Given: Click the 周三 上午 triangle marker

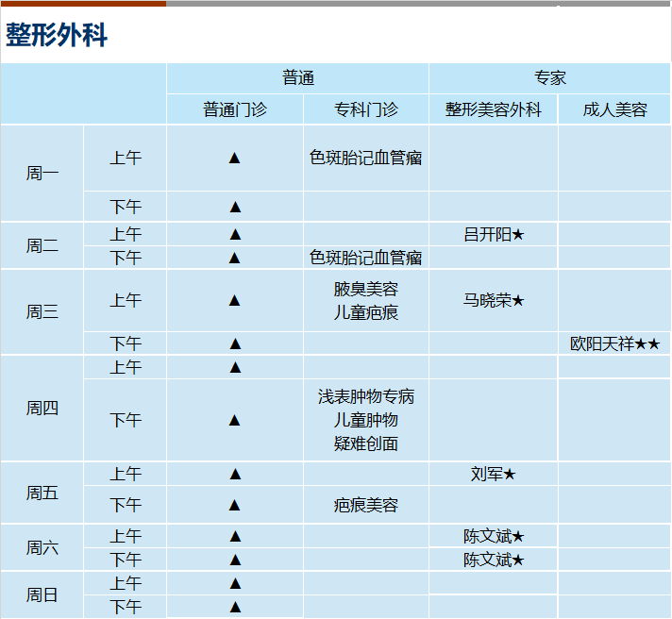Looking at the screenshot, I should point(234,300).
